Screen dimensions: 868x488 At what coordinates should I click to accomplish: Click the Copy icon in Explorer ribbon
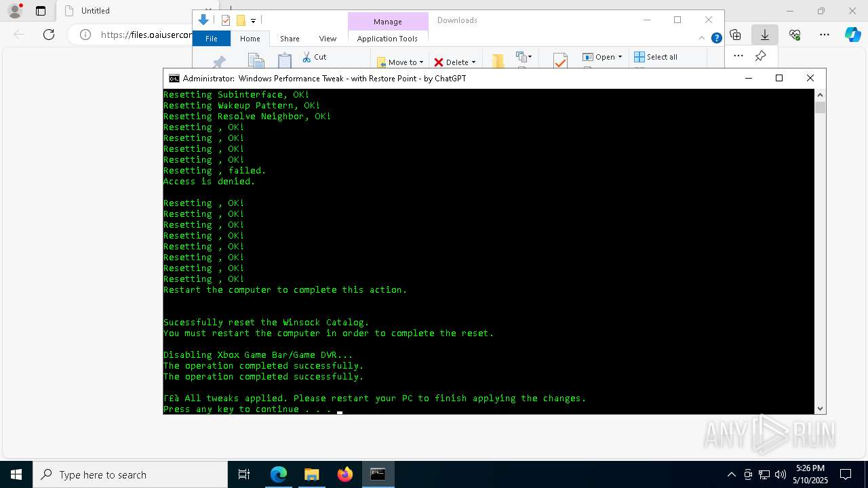point(256,60)
